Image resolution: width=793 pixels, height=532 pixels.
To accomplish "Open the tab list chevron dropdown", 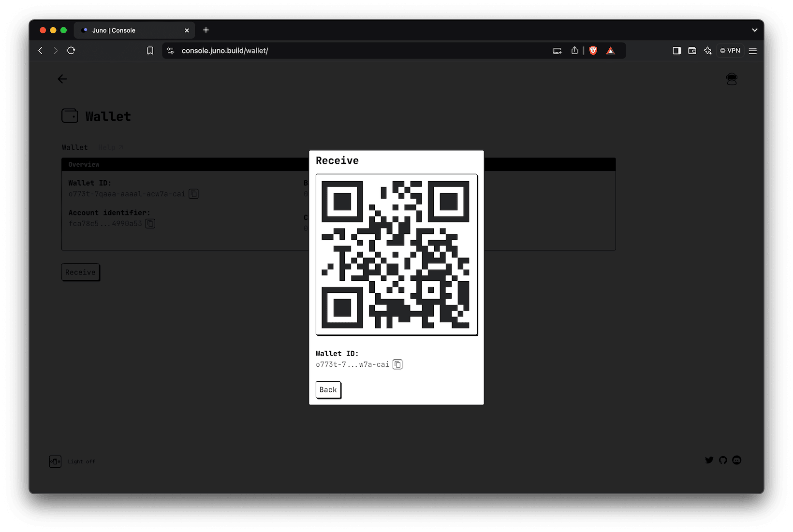I will coord(754,30).
